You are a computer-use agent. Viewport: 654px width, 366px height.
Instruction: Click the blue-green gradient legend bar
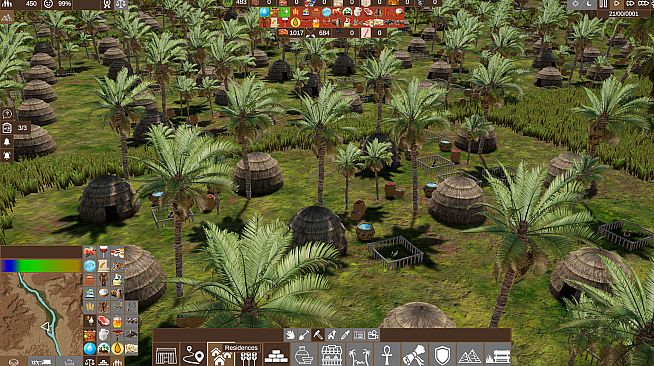tap(41, 266)
